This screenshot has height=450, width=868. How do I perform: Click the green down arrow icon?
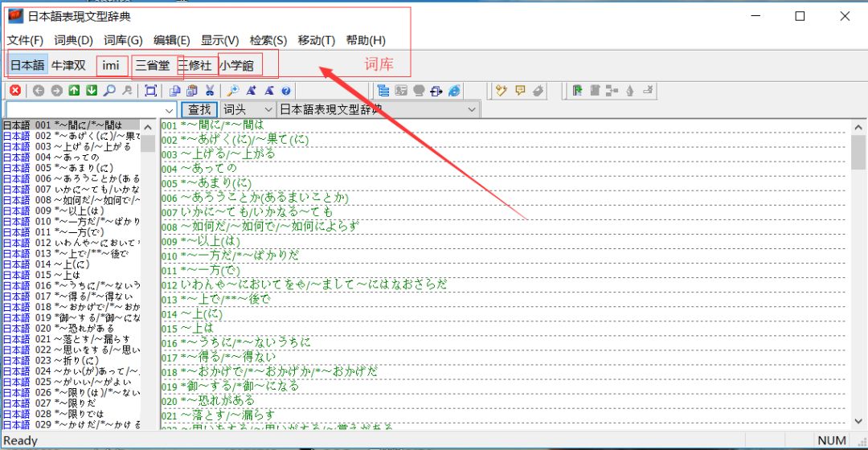pyautogui.click(x=92, y=91)
